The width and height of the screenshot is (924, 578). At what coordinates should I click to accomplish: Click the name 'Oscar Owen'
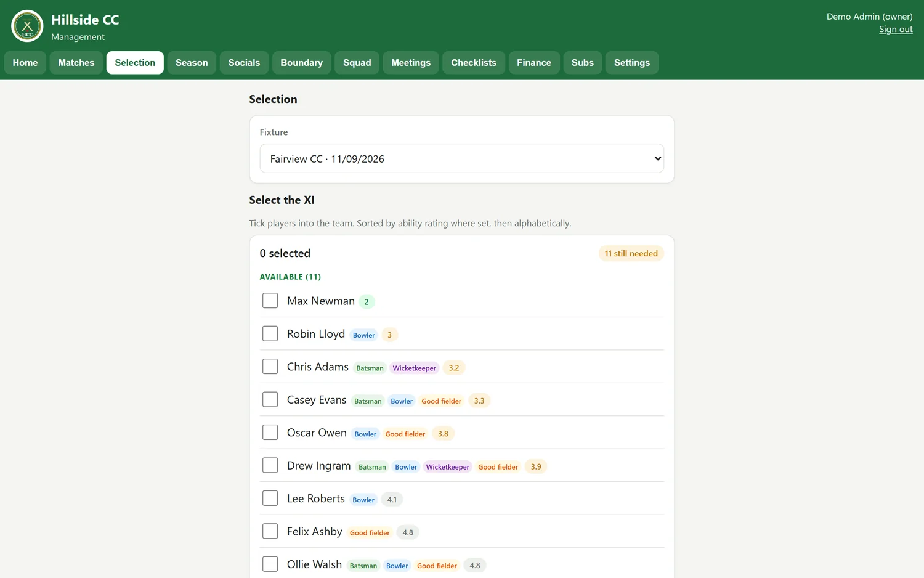tap(317, 433)
